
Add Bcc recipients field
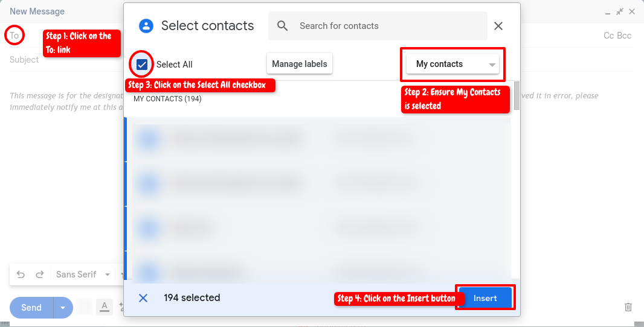click(624, 36)
